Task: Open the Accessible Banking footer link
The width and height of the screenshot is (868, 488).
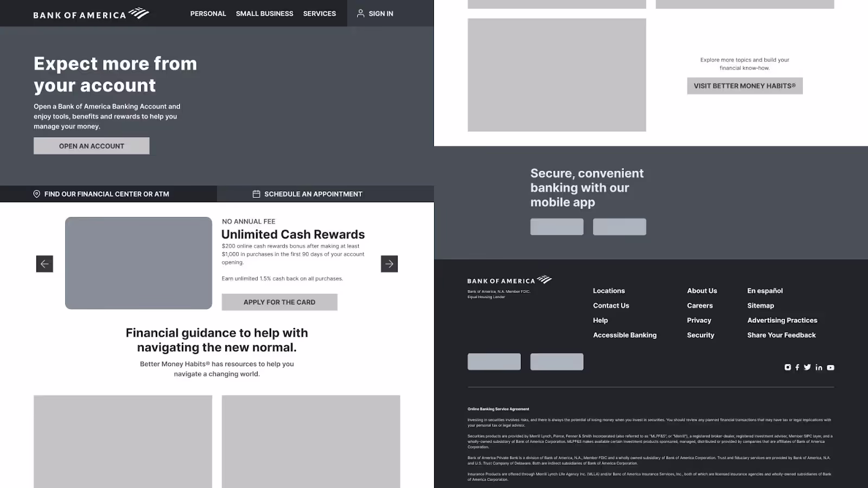Action: coord(624,335)
